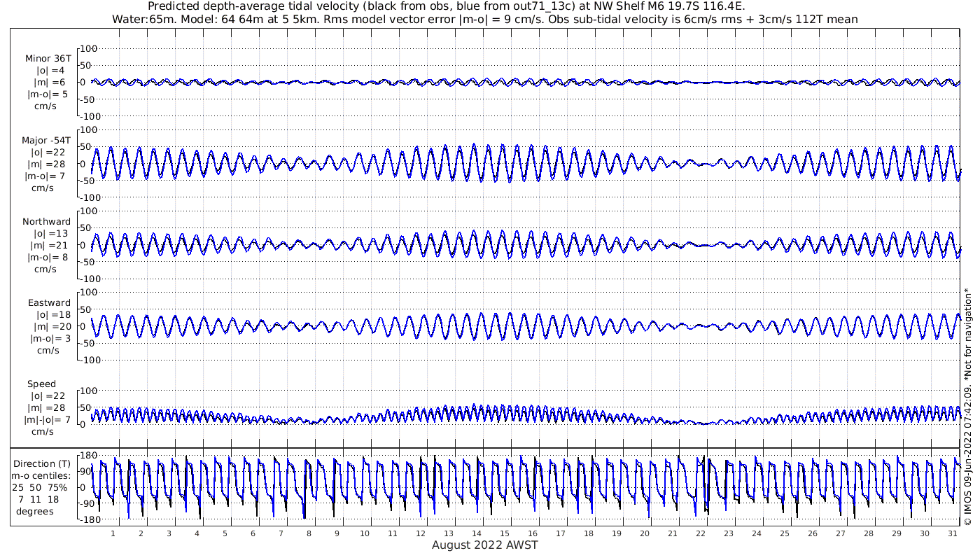The width and height of the screenshot is (980, 560).
Task: Click the day '27' tick label on x-axis
Action: pyautogui.click(x=841, y=533)
